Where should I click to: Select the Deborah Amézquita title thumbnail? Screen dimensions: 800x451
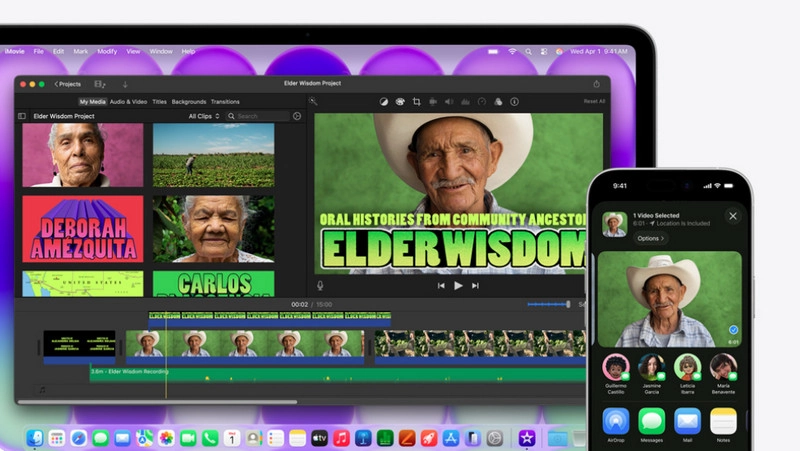pyautogui.click(x=83, y=229)
